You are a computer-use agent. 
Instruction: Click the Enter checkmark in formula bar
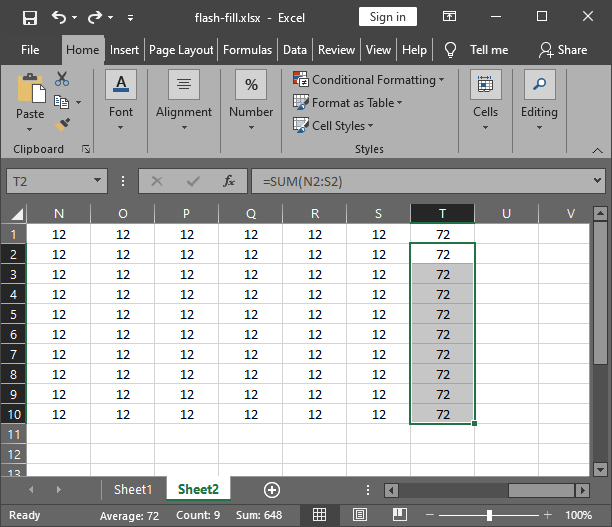(193, 181)
